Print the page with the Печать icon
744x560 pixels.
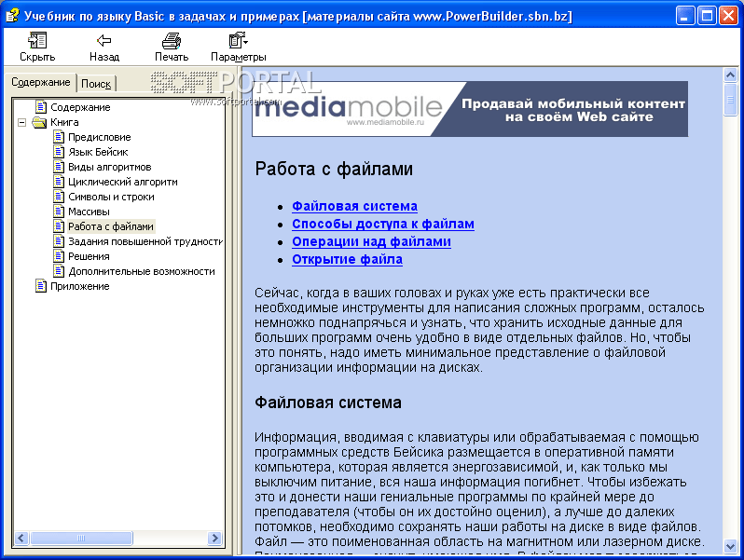[x=172, y=41]
